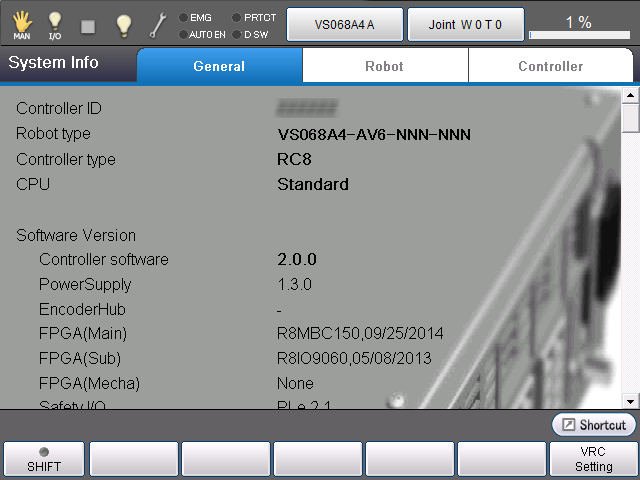Viewport: 640px width, 480px height.
Task: Click the lightbulb icon beside the wrench
Action: [123, 24]
